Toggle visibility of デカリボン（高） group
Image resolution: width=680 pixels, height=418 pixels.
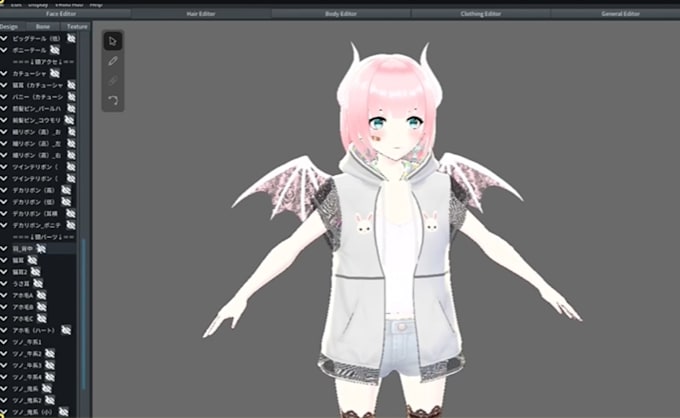pyautogui.click(x=66, y=190)
